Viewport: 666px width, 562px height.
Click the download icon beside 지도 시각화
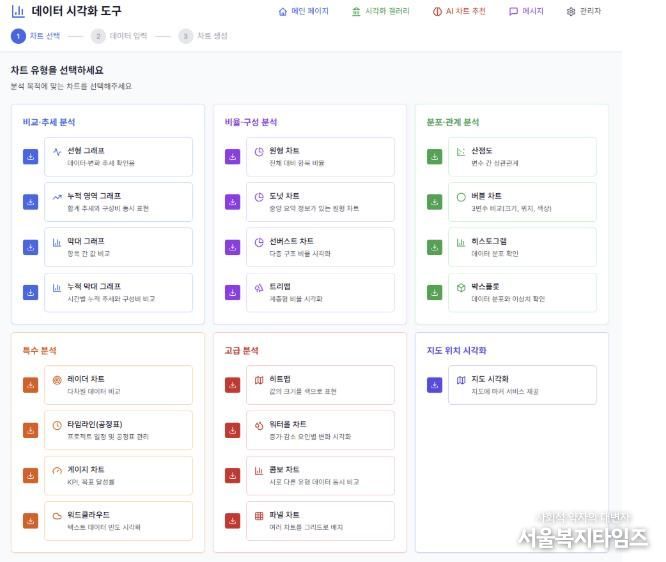click(434, 385)
